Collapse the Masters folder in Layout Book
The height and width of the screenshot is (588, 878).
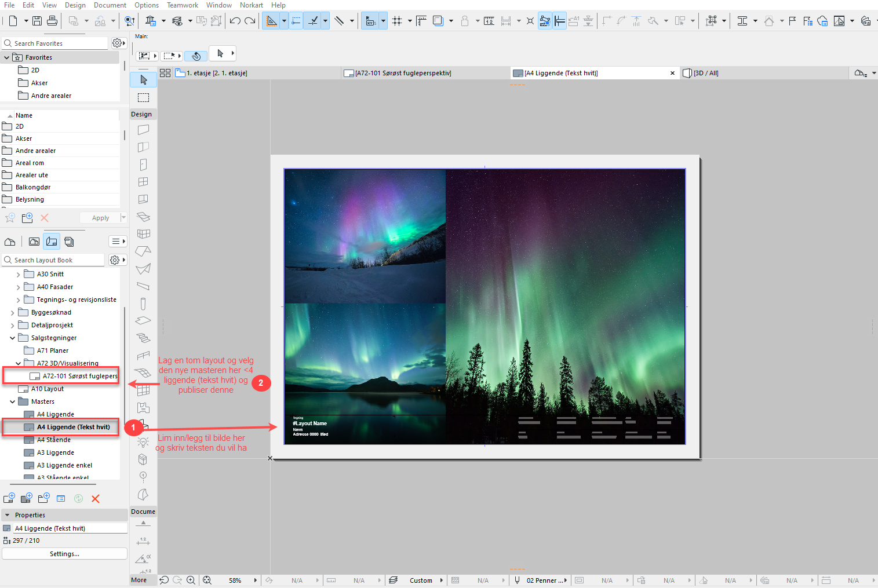click(x=13, y=401)
